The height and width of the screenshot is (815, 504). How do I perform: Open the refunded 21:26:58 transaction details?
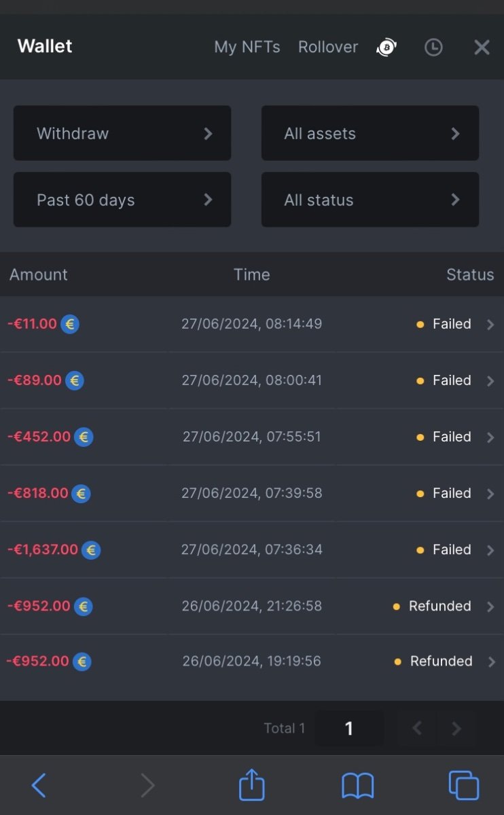[x=490, y=606]
